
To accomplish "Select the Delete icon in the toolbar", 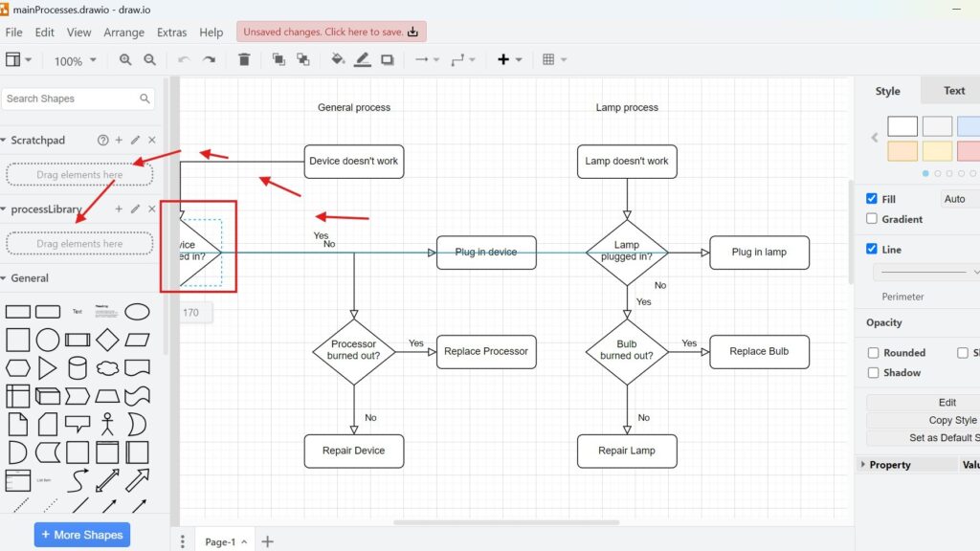I will 244,59.
